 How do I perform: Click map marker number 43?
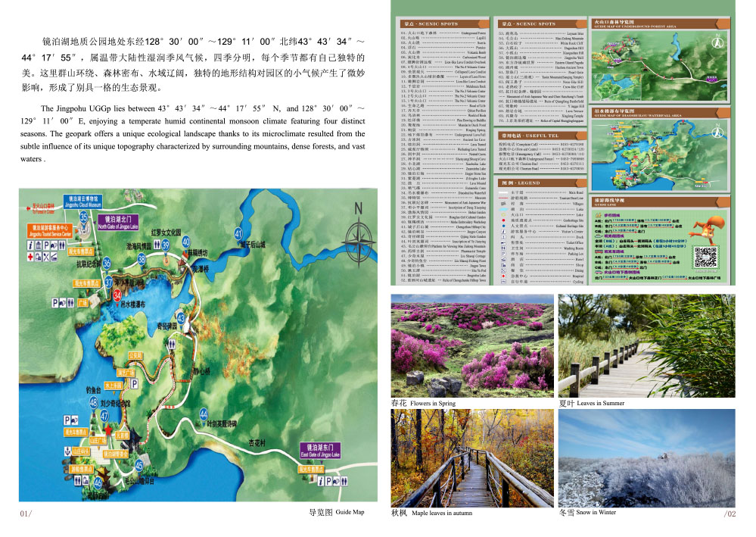pyautogui.click(x=180, y=317)
